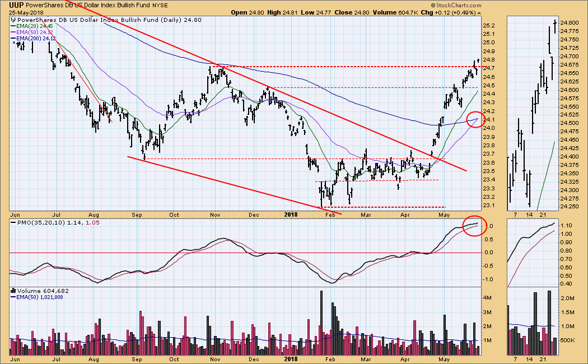
Task: Click the -1.0 label on the PMO axis
Action: [x=488, y=279]
